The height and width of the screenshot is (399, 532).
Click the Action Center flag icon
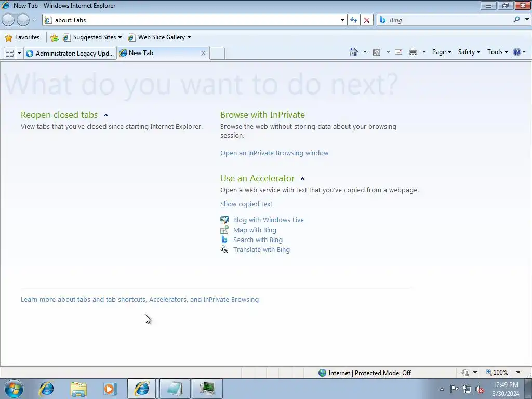coord(454,389)
